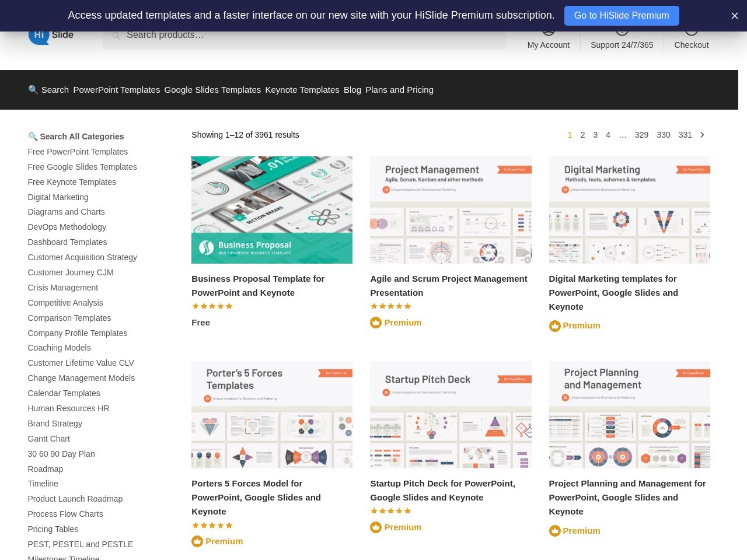Open Plans and Pricing menu item
The width and height of the screenshot is (747, 560).
point(399,90)
